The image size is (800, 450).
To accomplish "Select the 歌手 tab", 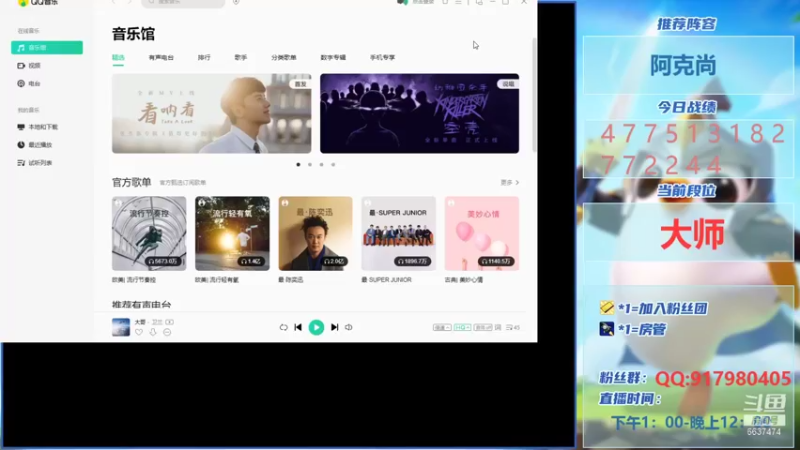I will (241, 58).
